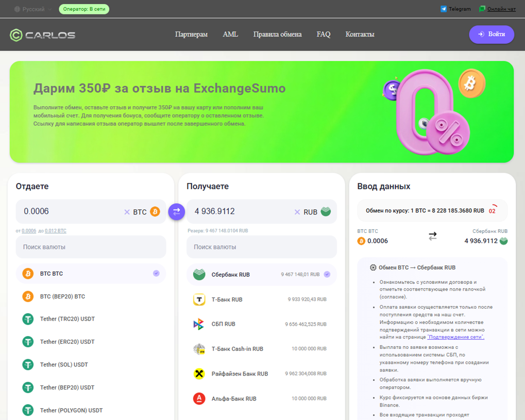Select BTC (BEP20) BTC to give
The image size is (525, 420).
pyautogui.click(x=91, y=296)
